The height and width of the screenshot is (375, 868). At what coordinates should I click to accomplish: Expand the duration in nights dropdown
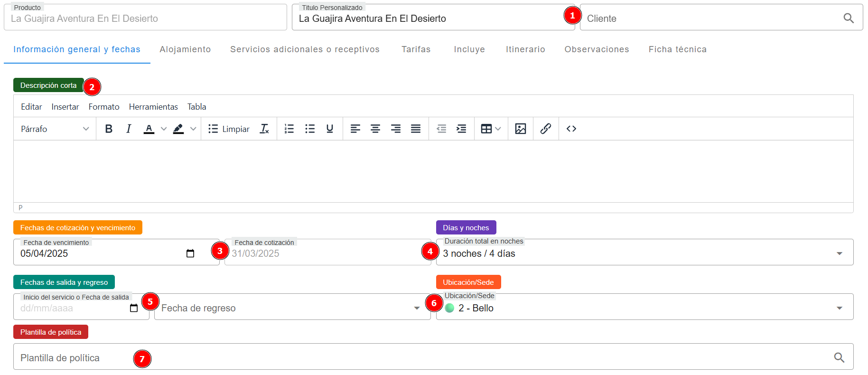tap(839, 253)
